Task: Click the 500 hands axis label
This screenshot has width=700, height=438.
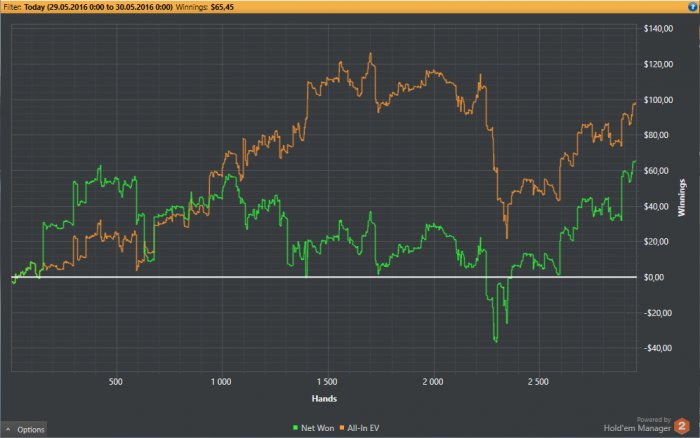Action: (x=116, y=382)
